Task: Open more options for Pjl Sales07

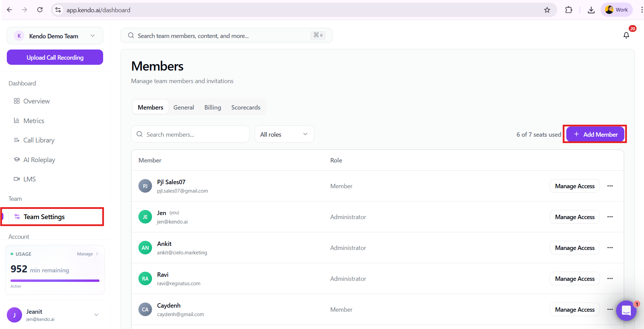Action: click(x=610, y=186)
